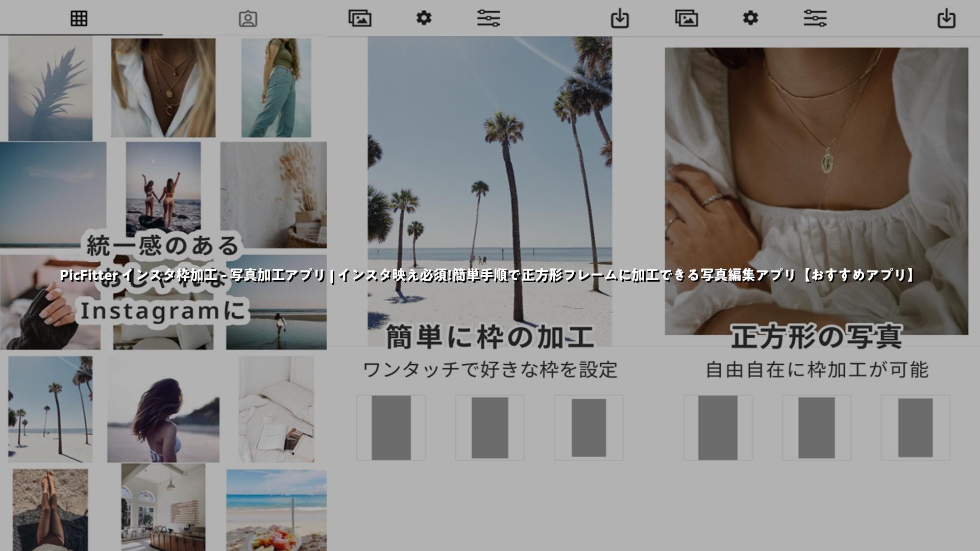Viewport: 980px width, 551px height.
Task: Open the woman in jeans grid photo
Action: coord(276,88)
